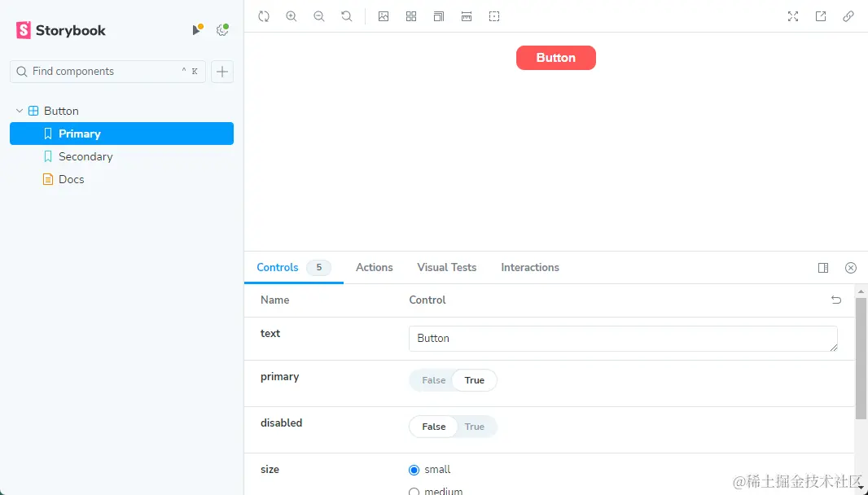Open the Visual Tests tab
Viewport: 868px width, 495px height.
(447, 267)
